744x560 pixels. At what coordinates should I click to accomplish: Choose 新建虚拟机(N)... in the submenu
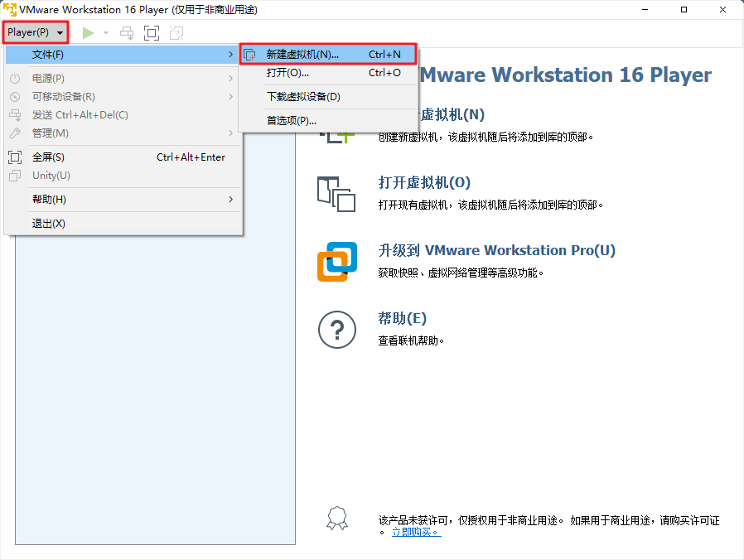328,55
